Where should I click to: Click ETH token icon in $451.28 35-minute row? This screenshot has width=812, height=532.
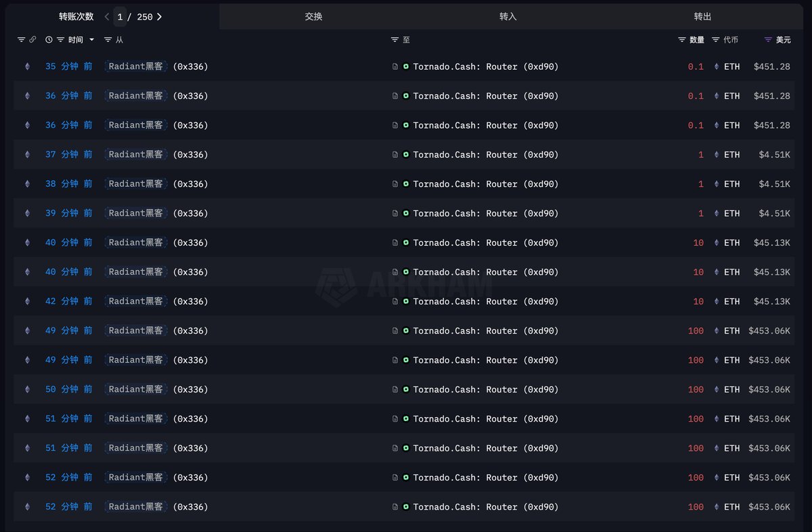717,66
